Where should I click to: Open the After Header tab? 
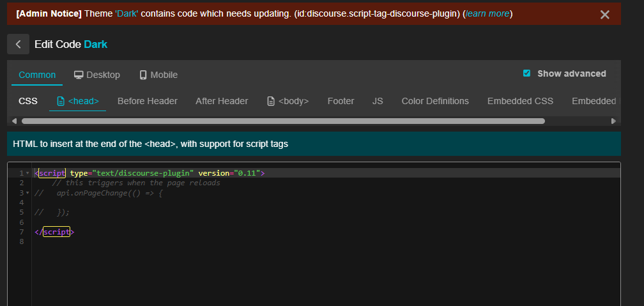tap(222, 101)
